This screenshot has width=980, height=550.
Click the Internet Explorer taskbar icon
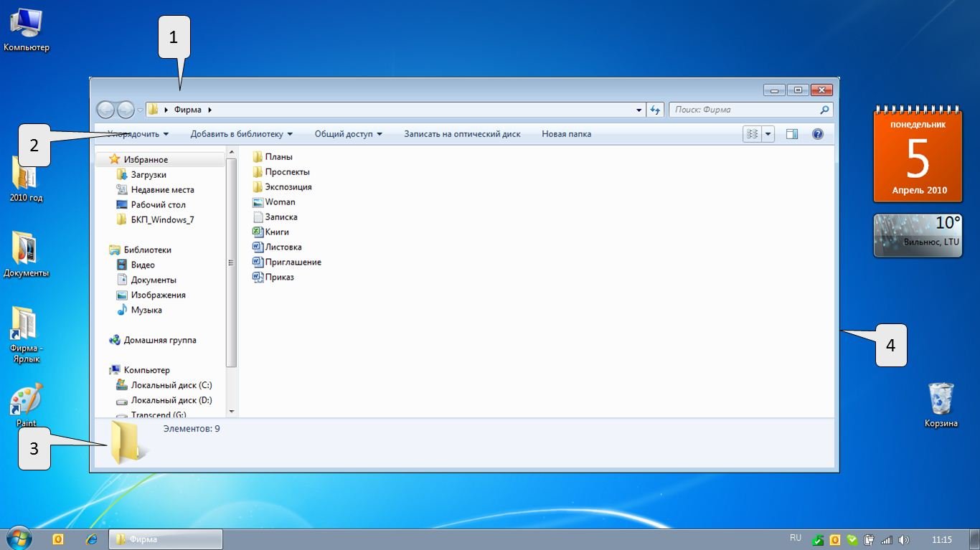click(91, 539)
